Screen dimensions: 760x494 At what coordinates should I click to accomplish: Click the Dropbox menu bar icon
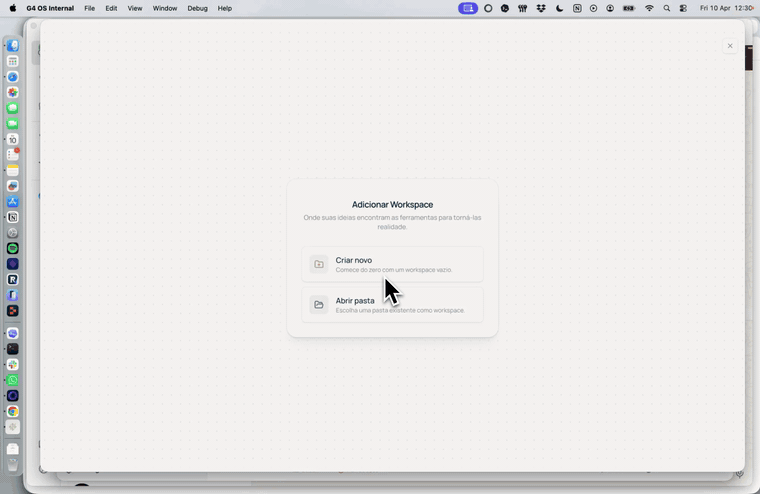coord(541,8)
